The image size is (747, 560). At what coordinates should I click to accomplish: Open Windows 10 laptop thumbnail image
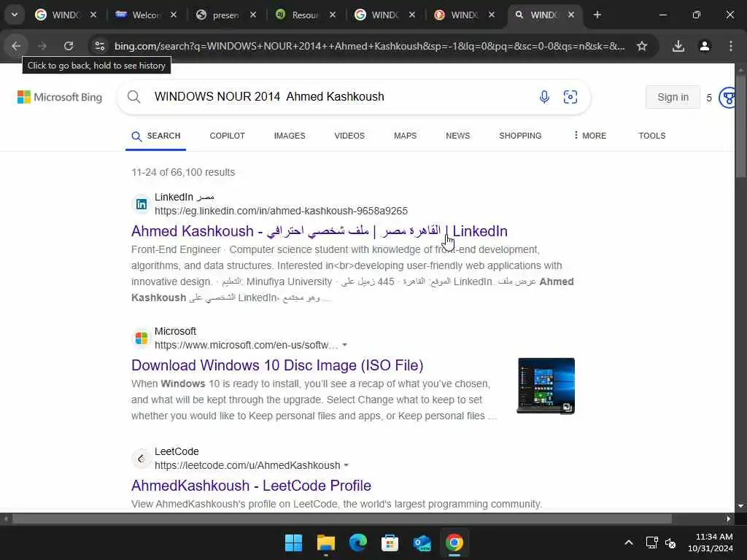(546, 386)
